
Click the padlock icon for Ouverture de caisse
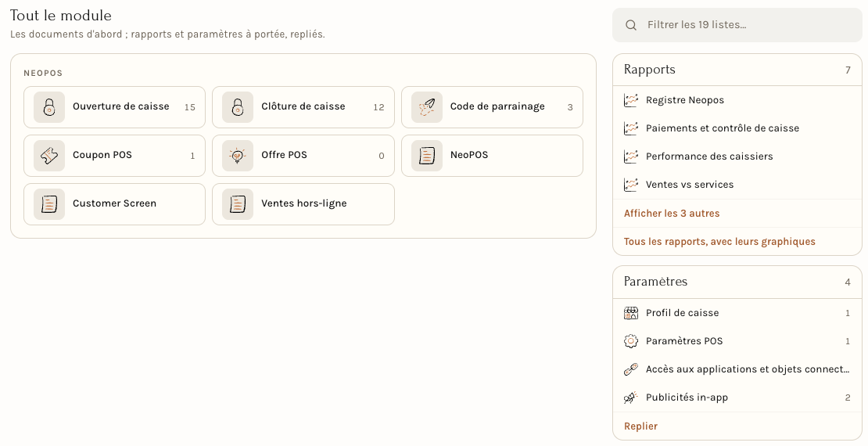point(49,107)
